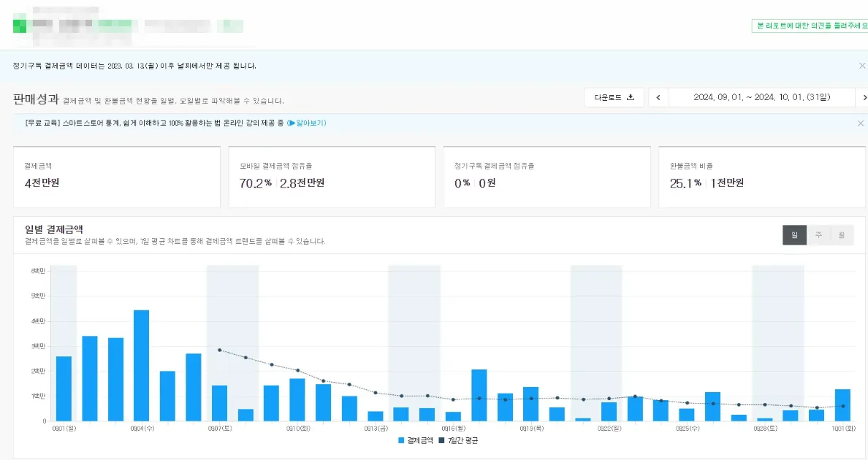Click the right chevron to view next period
This screenshot has width=868, height=460.
pyautogui.click(x=864, y=96)
